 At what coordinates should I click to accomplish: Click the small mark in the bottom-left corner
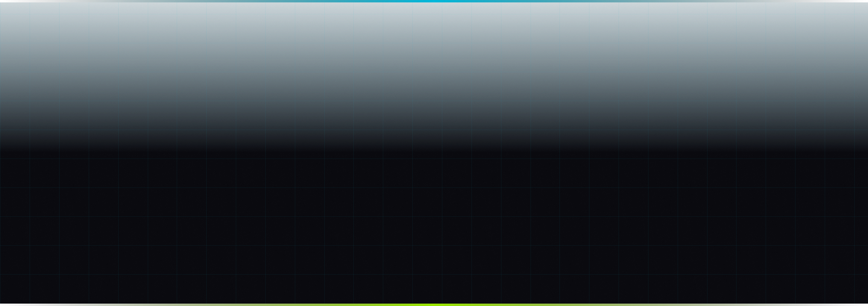pyautogui.click(x=2, y=304)
